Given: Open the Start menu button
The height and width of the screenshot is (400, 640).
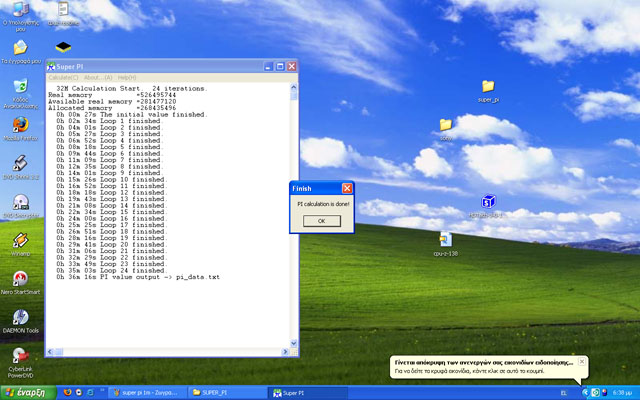Looking at the screenshot, I should pyautogui.click(x=28, y=393).
